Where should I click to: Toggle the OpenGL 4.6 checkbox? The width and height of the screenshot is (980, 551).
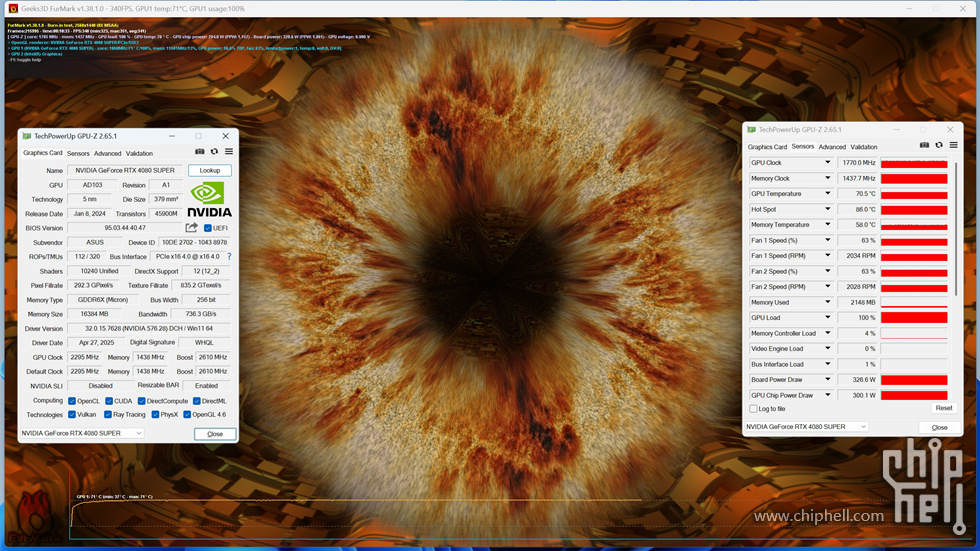[x=187, y=414]
